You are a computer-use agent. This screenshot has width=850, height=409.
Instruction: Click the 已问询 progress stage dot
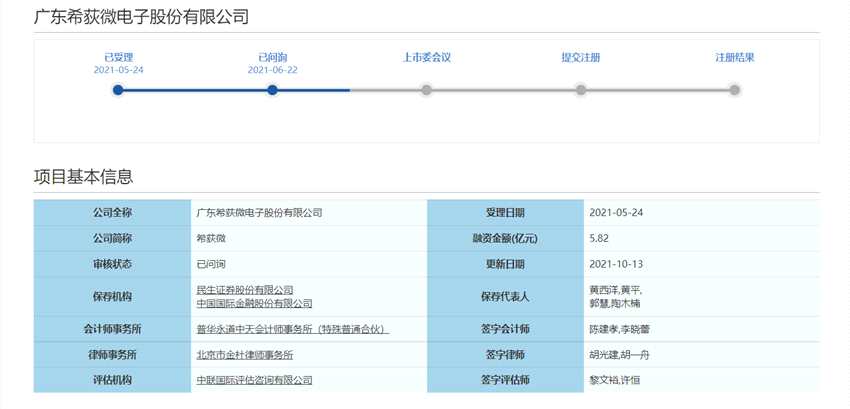click(273, 90)
